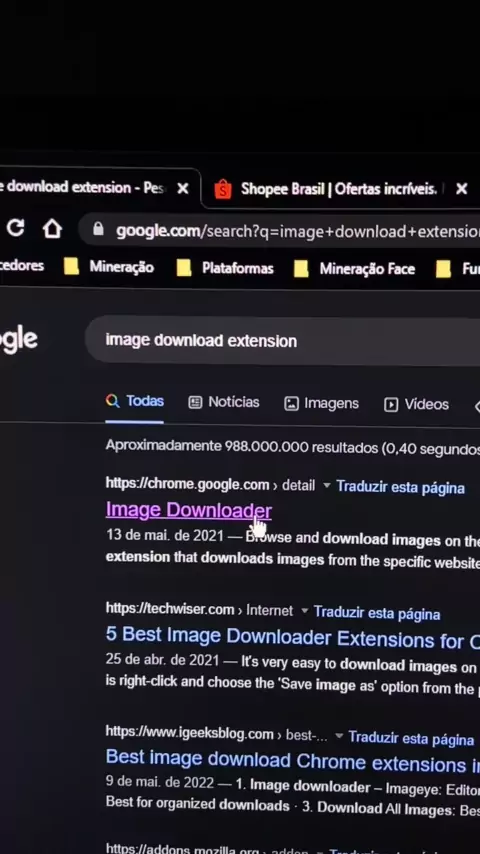Focus the Google search input field
Viewport: 480px width, 854px height.
(x=283, y=341)
